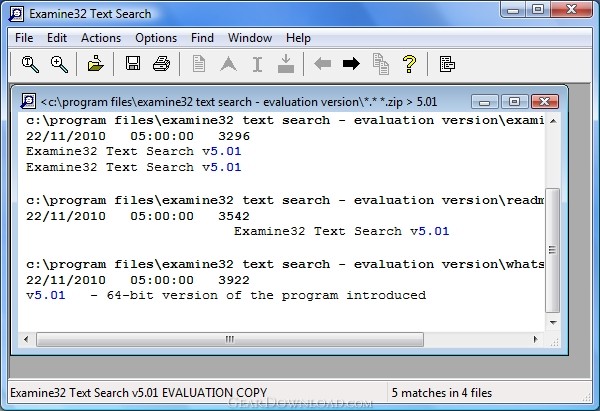The height and width of the screenshot is (411, 600).
Task: Click the search results child window icon
Action: [28, 101]
